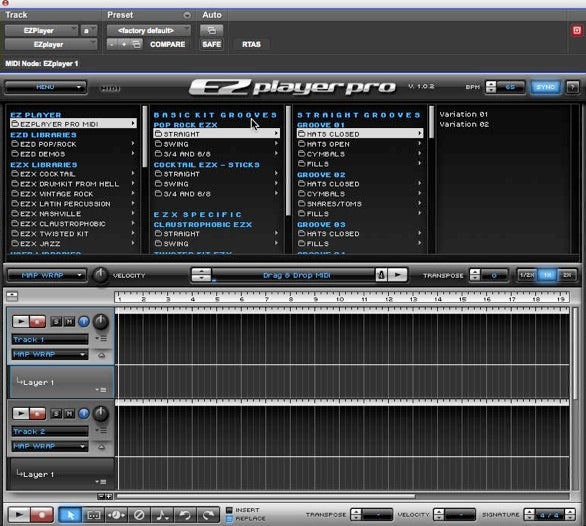Screen dimensions: 586x526
Task: Open factory default preset dropdown
Action: coord(149,30)
